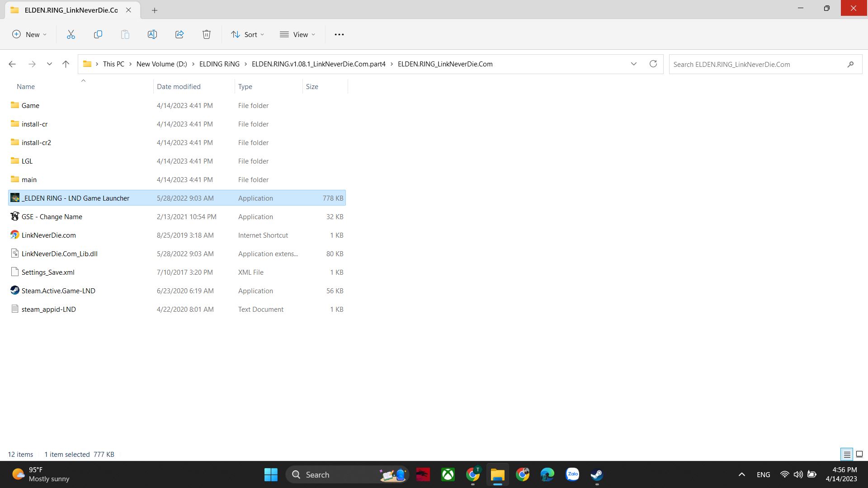Open the Windows Start button

coord(271,474)
